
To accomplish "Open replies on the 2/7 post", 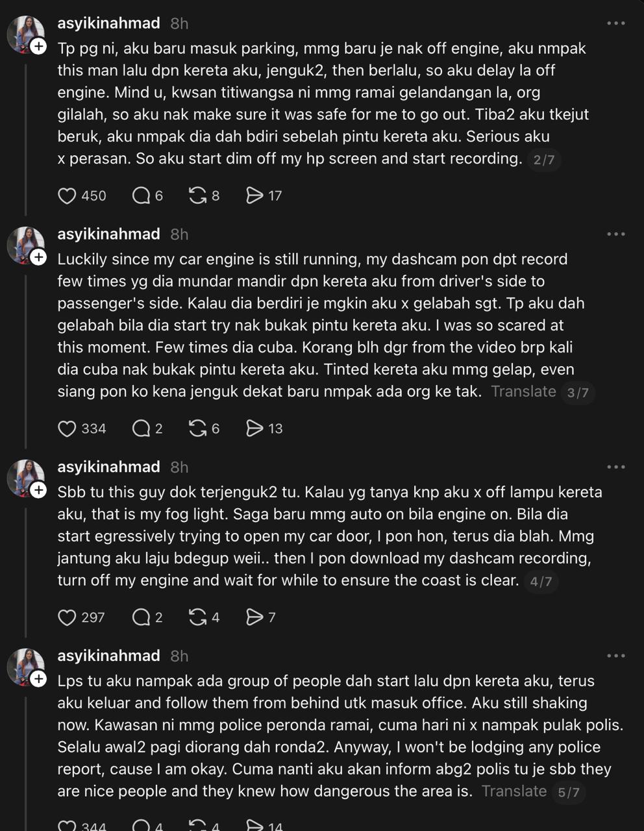I will 141,195.
